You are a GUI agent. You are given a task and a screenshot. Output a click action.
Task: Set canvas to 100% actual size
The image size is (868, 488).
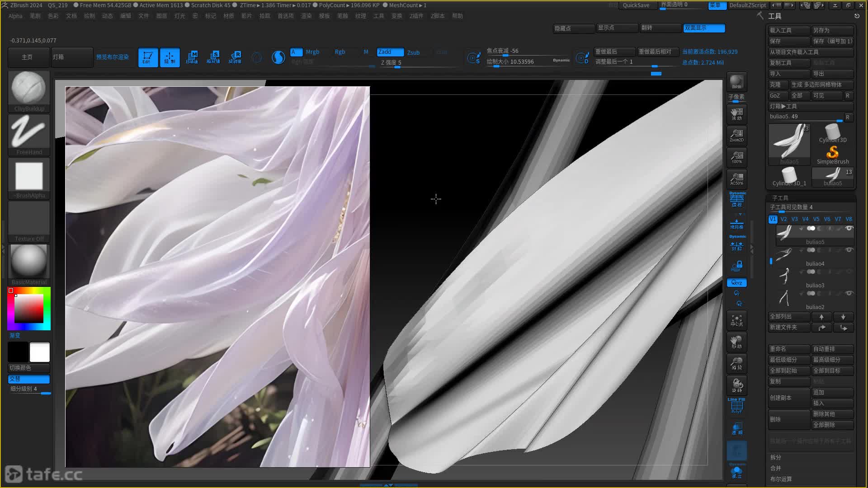click(x=736, y=157)
